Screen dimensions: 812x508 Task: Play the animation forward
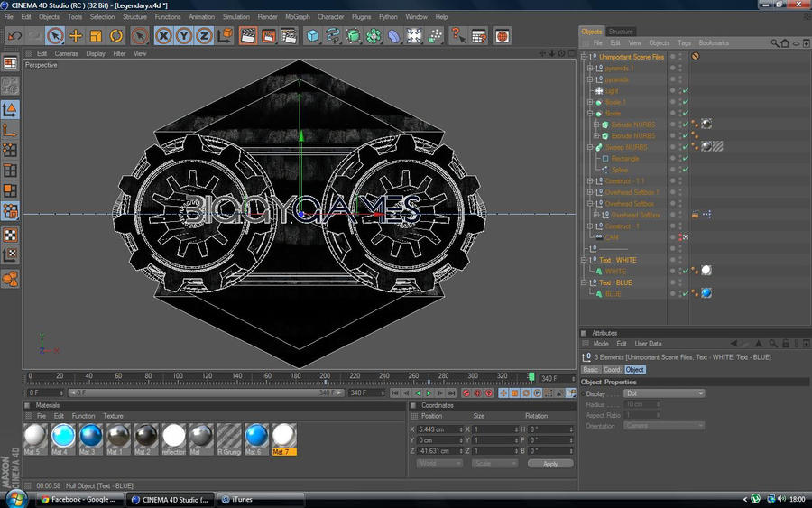[429, 393]
